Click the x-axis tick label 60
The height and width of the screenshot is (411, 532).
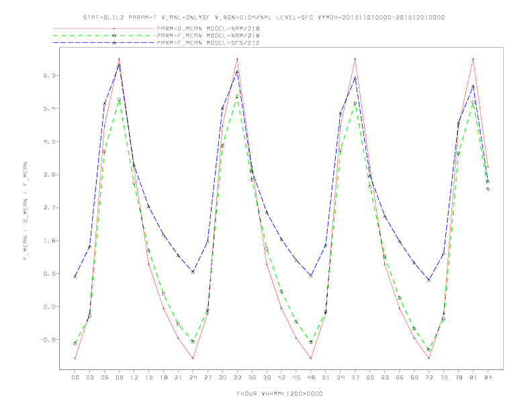pos(370,377)
